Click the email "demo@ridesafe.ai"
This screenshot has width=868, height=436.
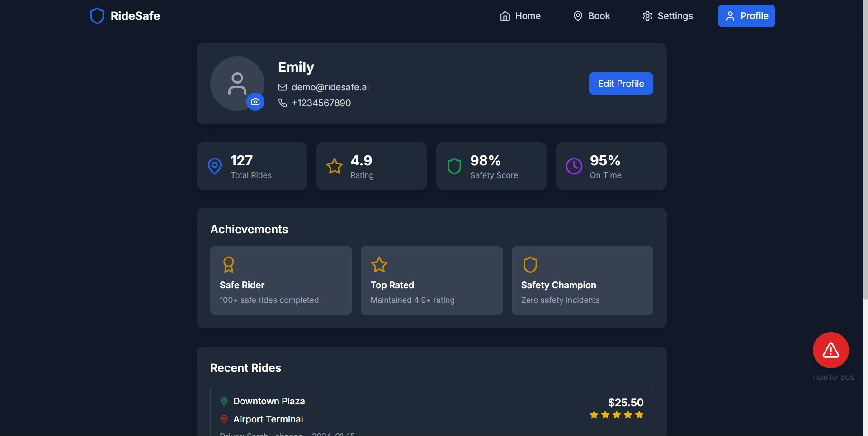tap(330, 87)
